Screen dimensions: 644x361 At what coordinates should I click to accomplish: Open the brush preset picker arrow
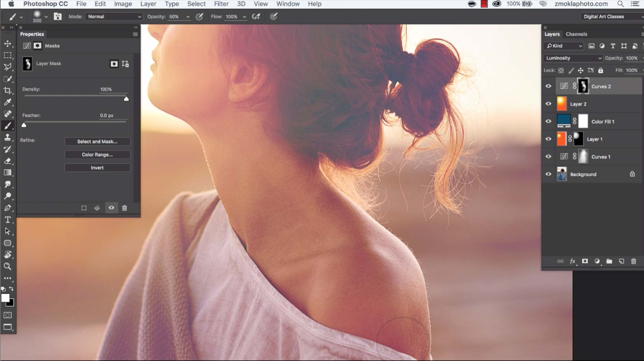pos(46,17)
